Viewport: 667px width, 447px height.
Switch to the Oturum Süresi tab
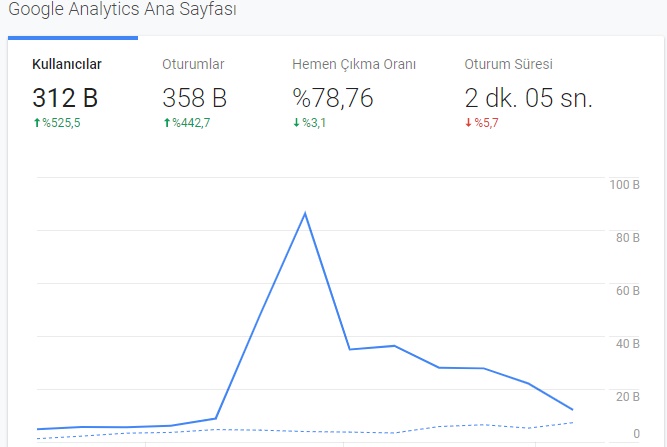(508, 64)
